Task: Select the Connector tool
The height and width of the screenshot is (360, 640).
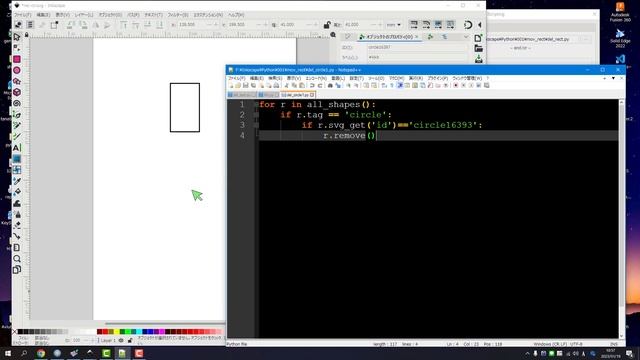Action: pos(17,236)
